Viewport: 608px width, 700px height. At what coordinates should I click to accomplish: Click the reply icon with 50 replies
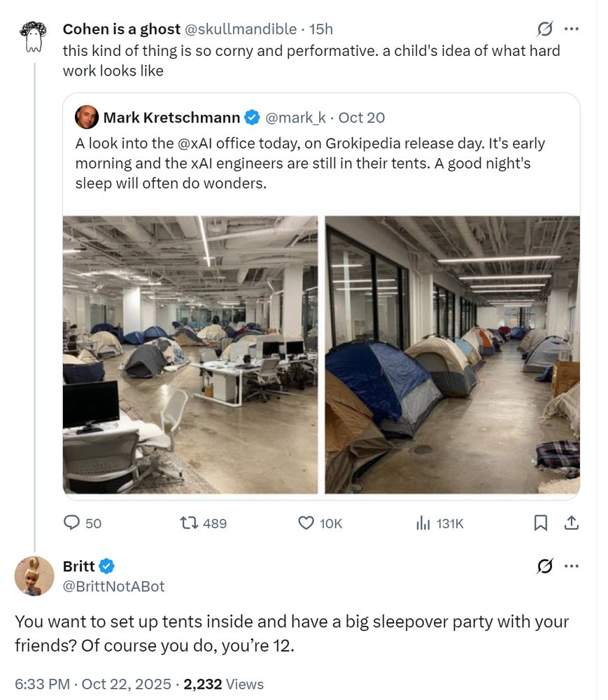[x=72, y=523]
